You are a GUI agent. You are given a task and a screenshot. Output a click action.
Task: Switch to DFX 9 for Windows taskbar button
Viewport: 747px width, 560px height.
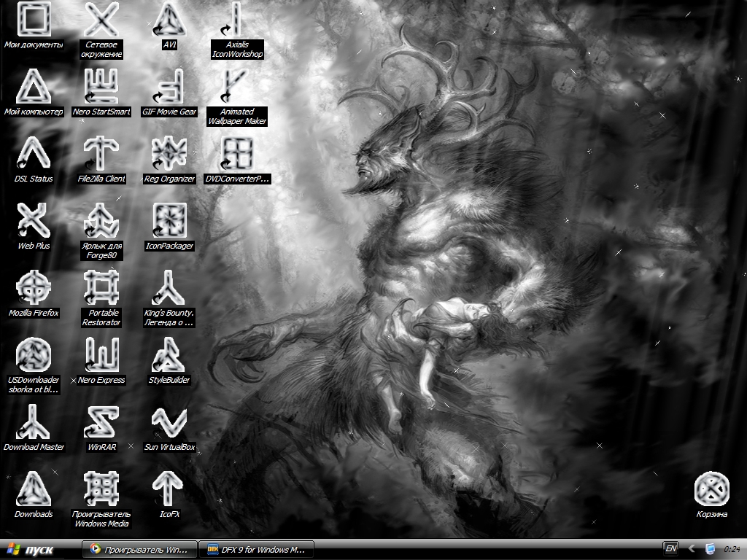click(x=256, y=550)
